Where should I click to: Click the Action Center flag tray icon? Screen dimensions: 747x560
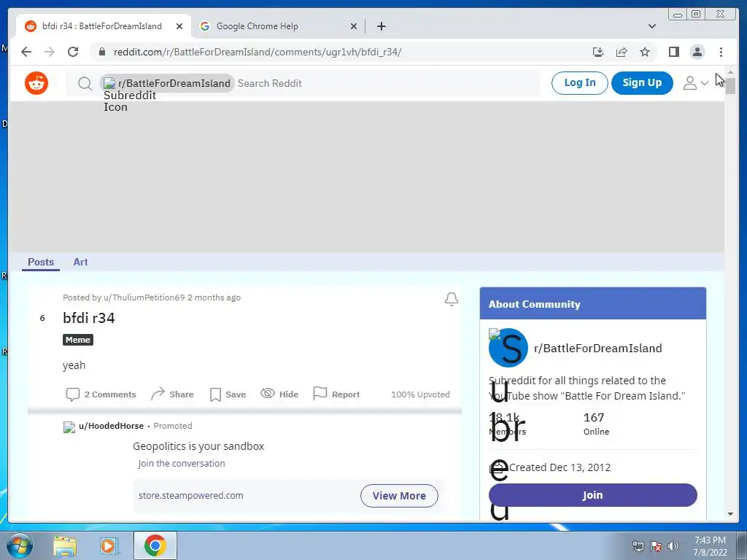pos(656,546)
